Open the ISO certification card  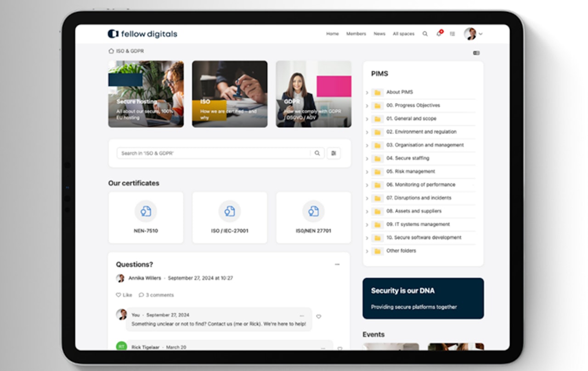coord(230,94)
